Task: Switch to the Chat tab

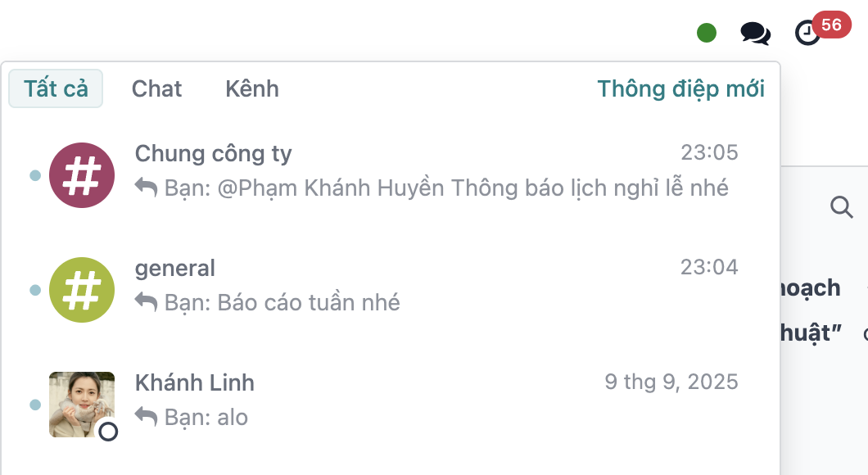Action: click(156, 88)
